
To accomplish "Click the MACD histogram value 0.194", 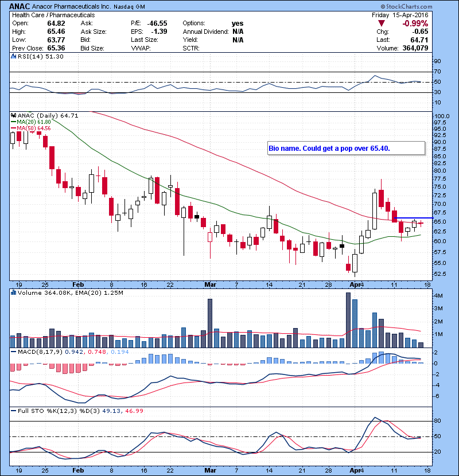I will 120,352.
